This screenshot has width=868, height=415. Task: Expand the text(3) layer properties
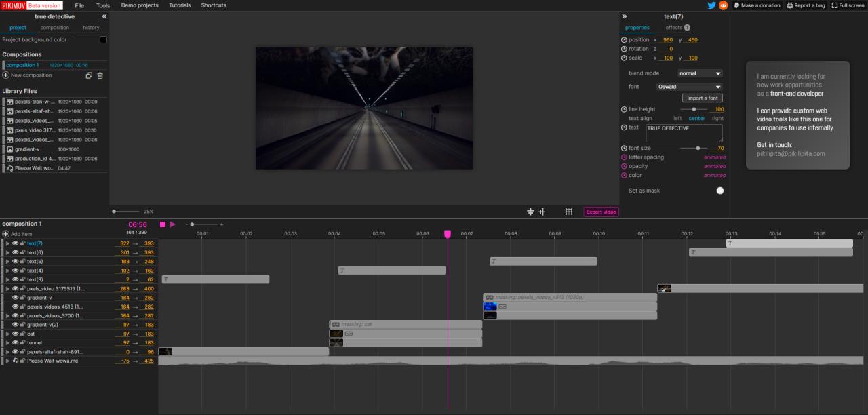tap(8, 279)
